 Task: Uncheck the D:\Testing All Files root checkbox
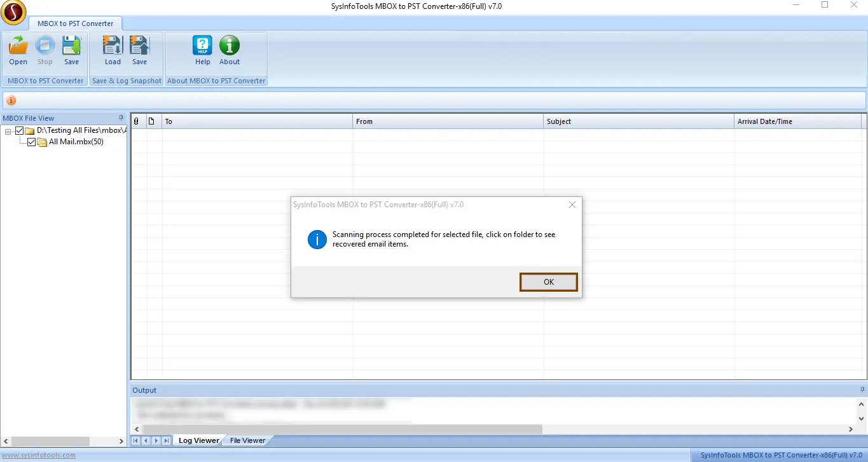[x=19, y=131]
